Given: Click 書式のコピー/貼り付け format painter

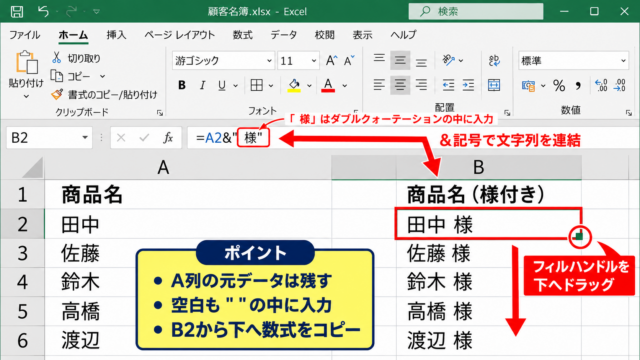Looking at the screenshot, I should point(104,95).
